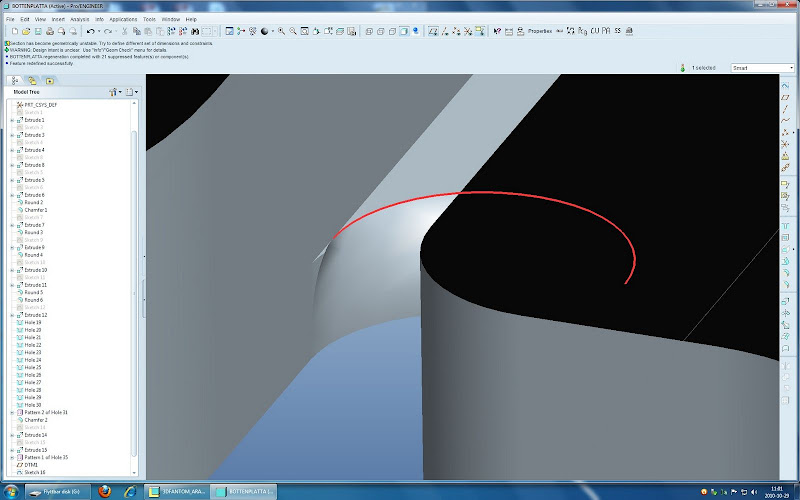Toggle coordinate systems display icon

pos(467,31)
